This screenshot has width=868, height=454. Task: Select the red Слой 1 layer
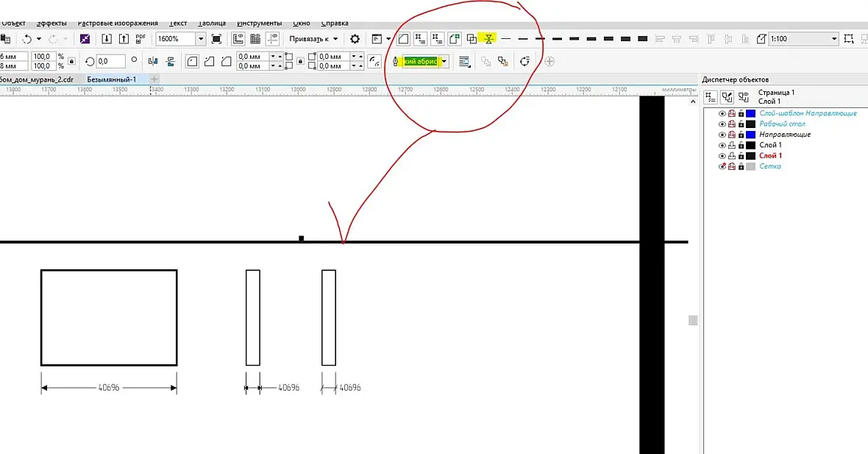point(771,155)
